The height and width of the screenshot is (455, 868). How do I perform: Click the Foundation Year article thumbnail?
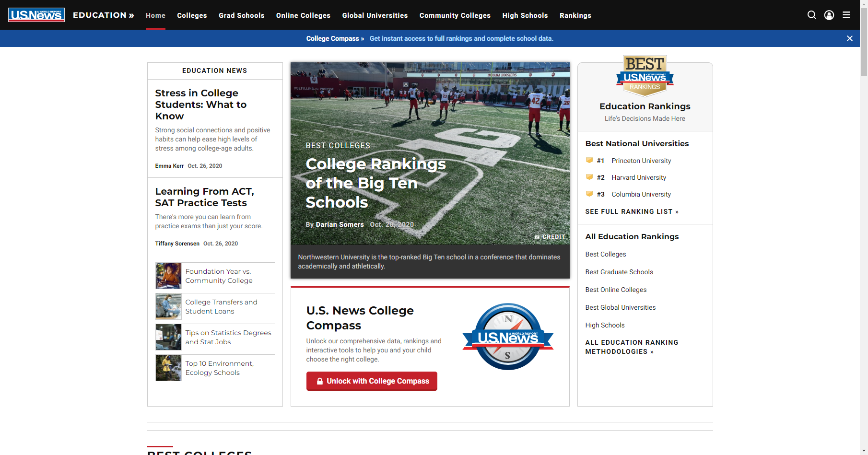click(x=168, y=276)
